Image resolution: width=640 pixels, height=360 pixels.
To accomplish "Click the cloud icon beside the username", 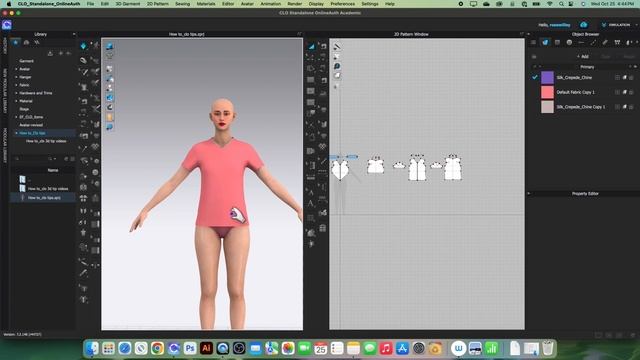I will pyautogui.click(x=584, y=25).
